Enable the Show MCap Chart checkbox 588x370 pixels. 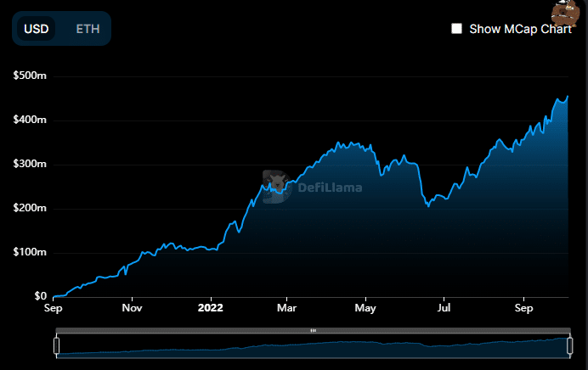tap(456, 29)
